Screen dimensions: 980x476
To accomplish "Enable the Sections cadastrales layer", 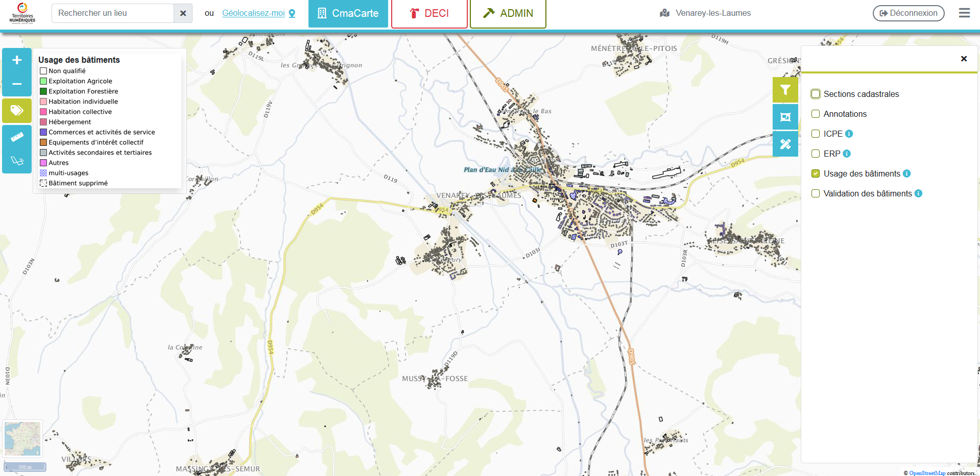I will [x=816, y=94].
